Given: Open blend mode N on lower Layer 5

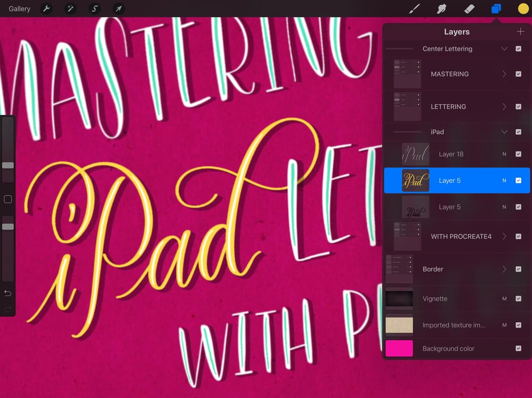Looking at the screenshot, I should (x=504, y=207).
